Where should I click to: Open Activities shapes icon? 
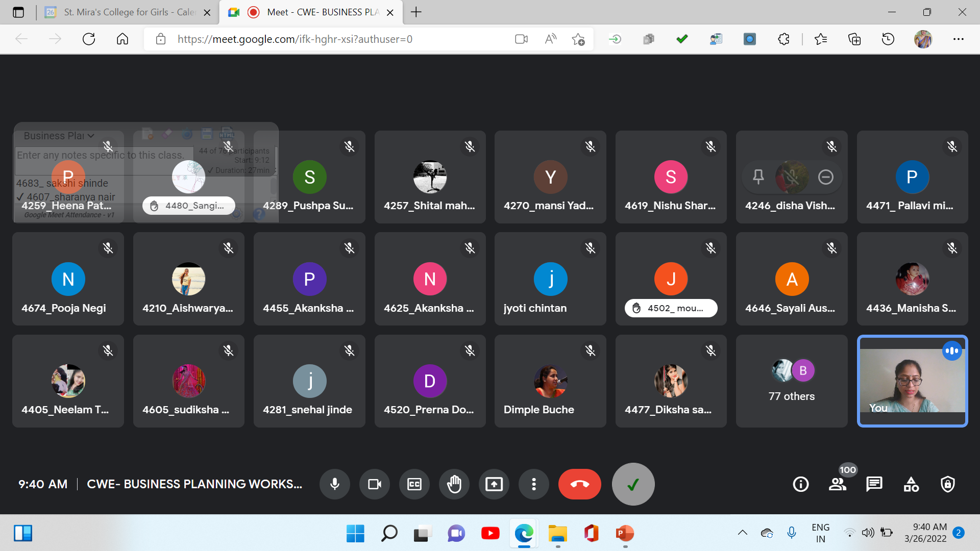911,484
